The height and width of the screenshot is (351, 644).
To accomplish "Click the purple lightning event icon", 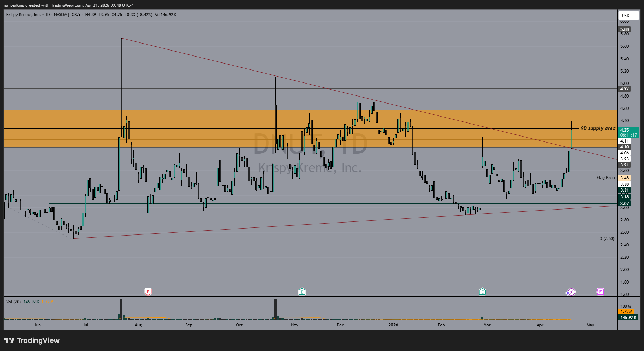I will pos(571,292).
